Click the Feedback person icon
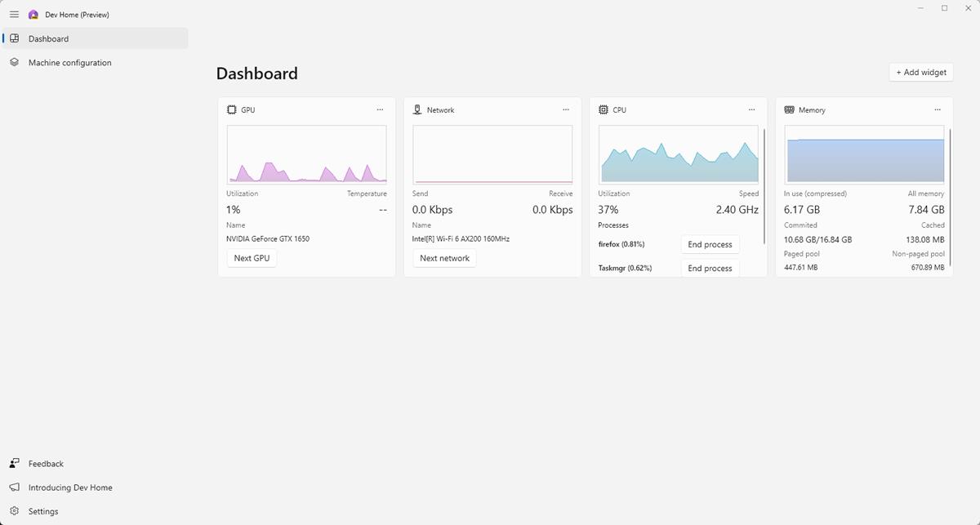 click(x=14, y=463)
